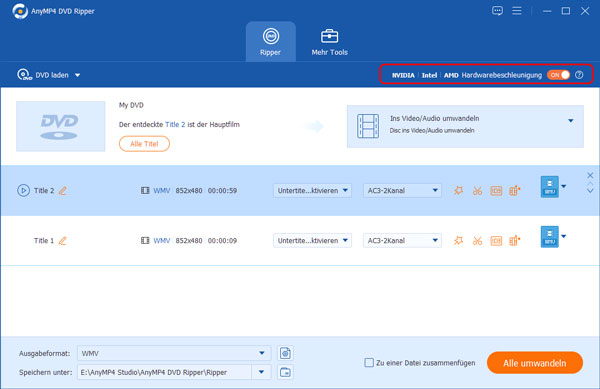This screenshot has width=600, height=389.
Task: Click the film strip icon in Title 2 row
Action: (x=145, y=190)
